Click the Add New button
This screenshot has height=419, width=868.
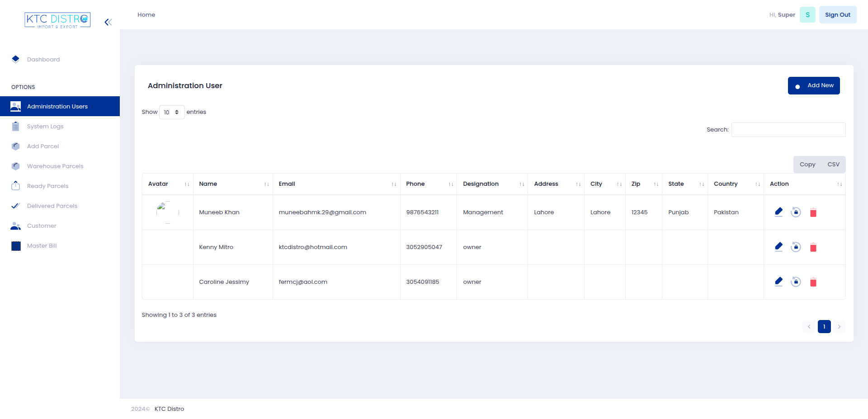click(x=814, y=85)
